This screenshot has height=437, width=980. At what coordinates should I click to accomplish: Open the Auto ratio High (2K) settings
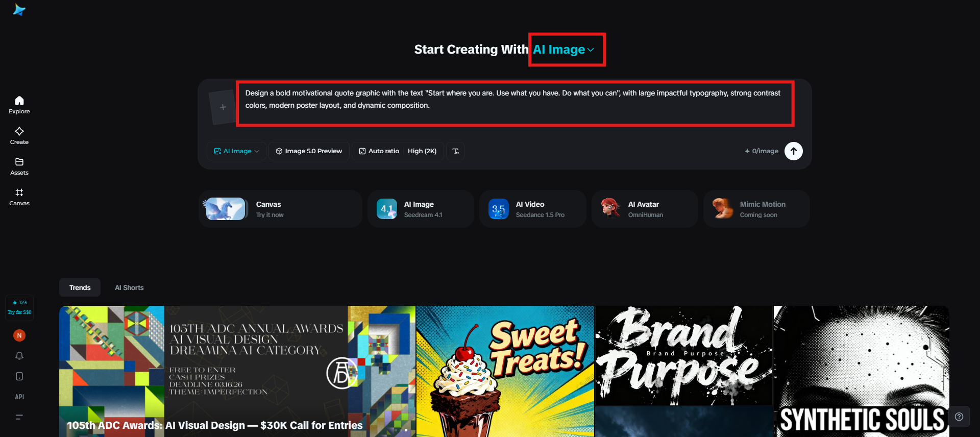[398, 151]
